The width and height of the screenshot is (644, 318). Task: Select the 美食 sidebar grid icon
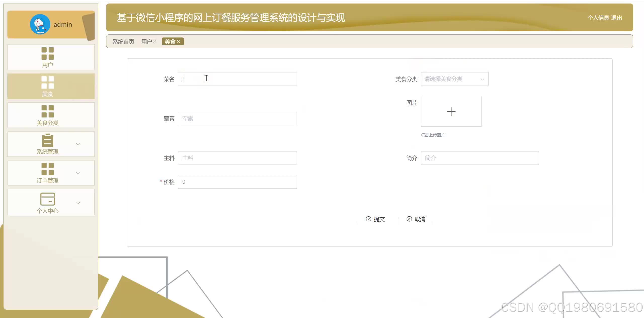pos(48,83)
